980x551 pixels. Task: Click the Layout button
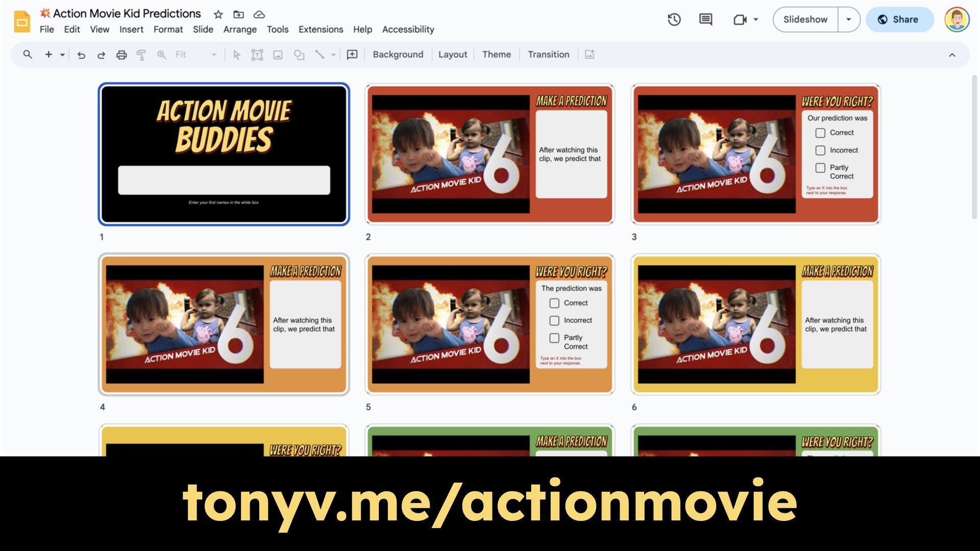[453, 55]
